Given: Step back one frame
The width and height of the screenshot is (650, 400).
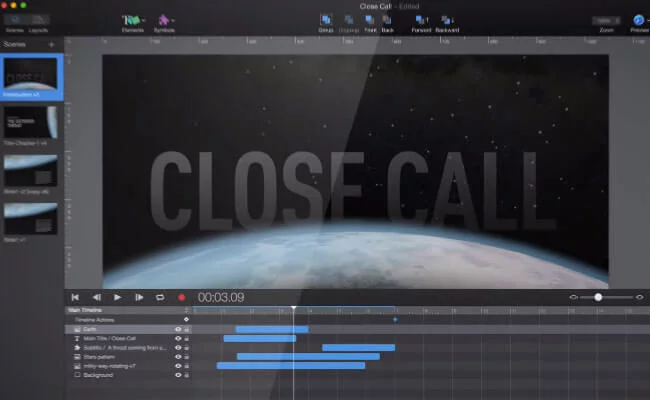Looking at the screenshot, I should point(97,297).
